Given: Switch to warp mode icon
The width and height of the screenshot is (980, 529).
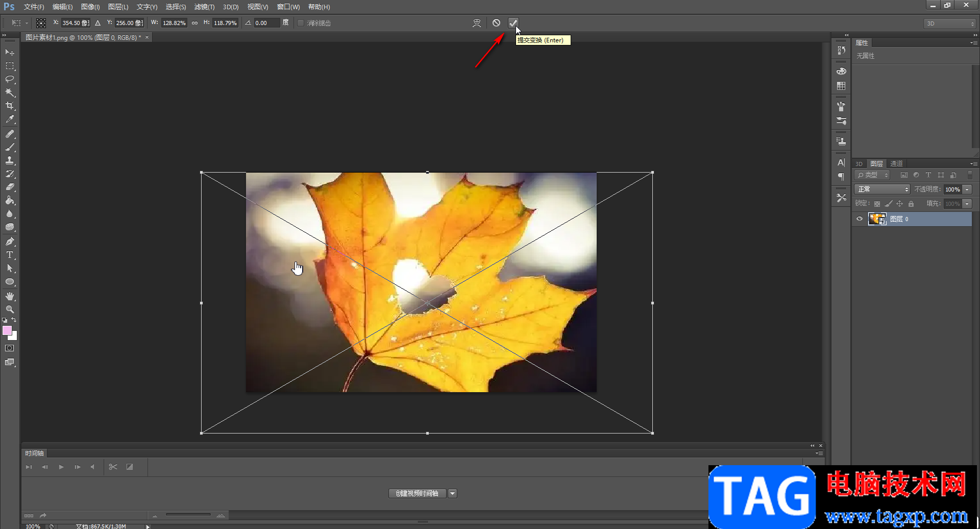Looking at the screenshot, I should pos(477,23).
